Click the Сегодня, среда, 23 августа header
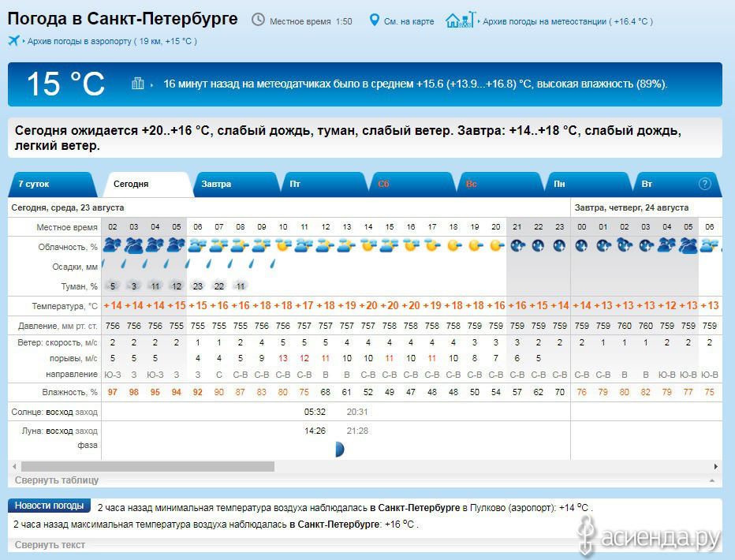The image size is (735, 560). click(x=68, y=207)
